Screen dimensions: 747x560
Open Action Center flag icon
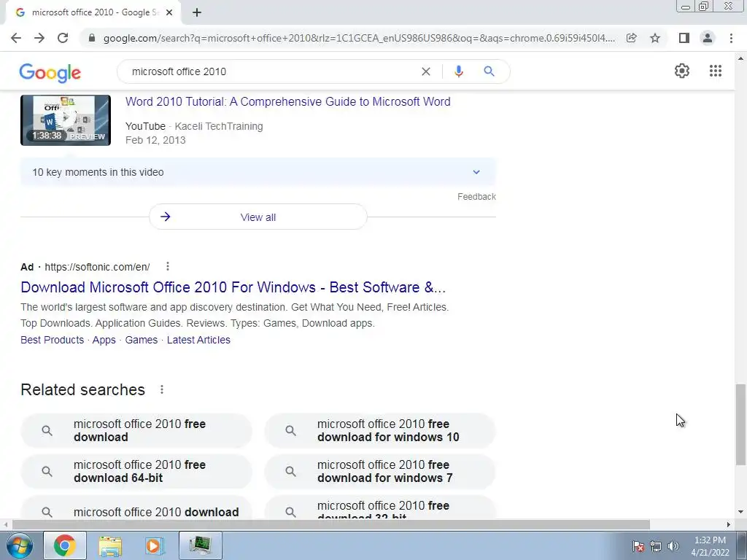click(x=638, y=546)
